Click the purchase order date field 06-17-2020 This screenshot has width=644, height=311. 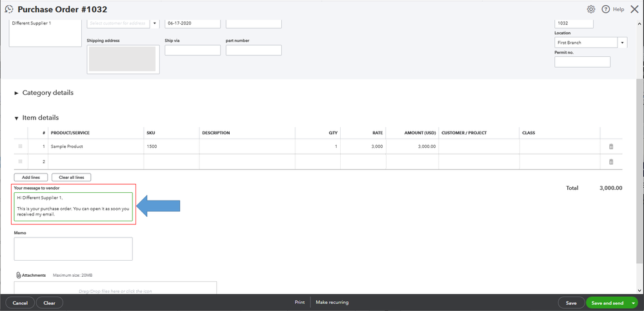[193, 23]
